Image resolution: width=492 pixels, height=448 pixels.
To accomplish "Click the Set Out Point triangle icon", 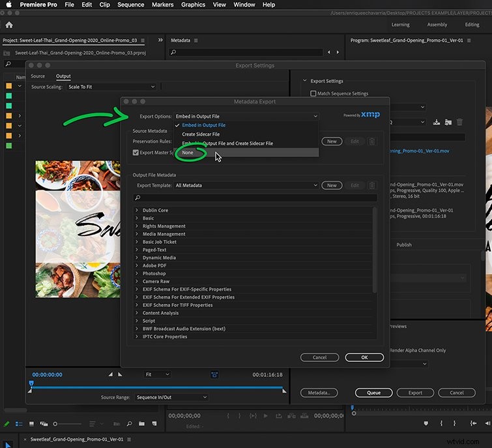I will pos(120,374).
